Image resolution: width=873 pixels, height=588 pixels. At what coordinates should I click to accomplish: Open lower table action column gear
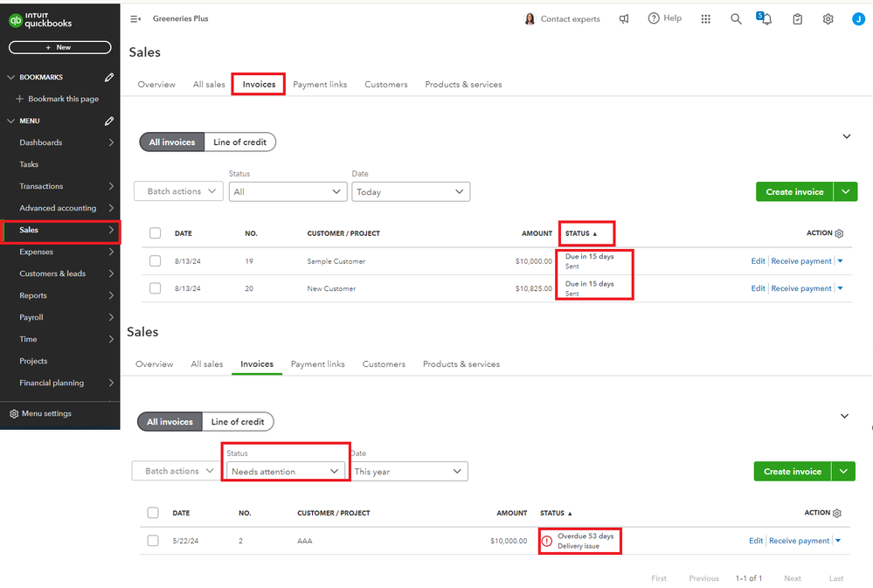pyautogui.click(x=837, y=513)
